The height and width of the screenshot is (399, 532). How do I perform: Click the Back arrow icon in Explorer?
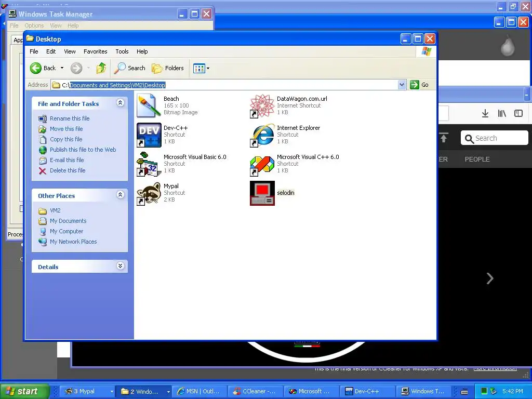36,68
